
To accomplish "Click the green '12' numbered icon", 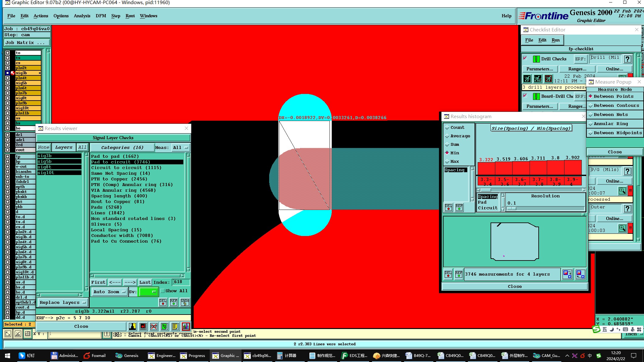I will [x=164, y=326].
